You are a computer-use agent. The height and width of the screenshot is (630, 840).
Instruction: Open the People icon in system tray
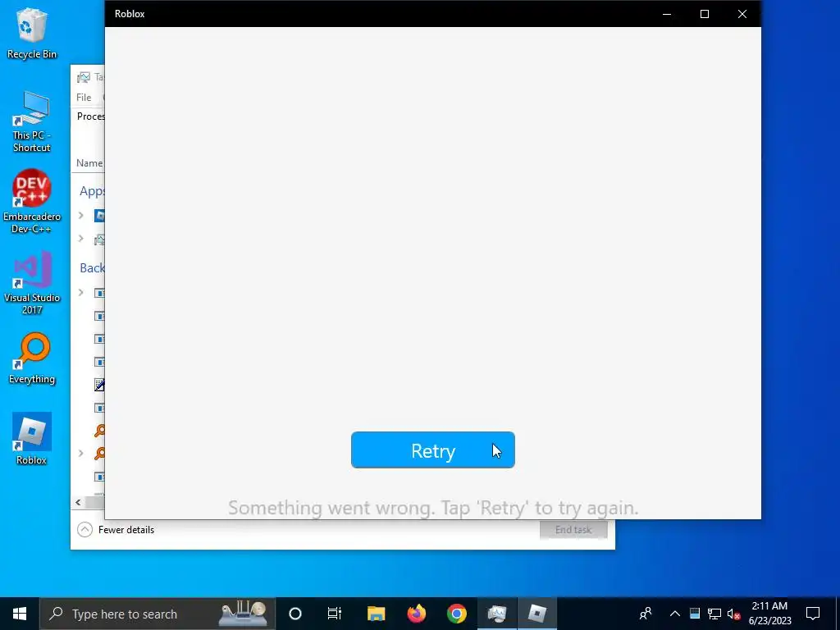[x=646, y=614]
